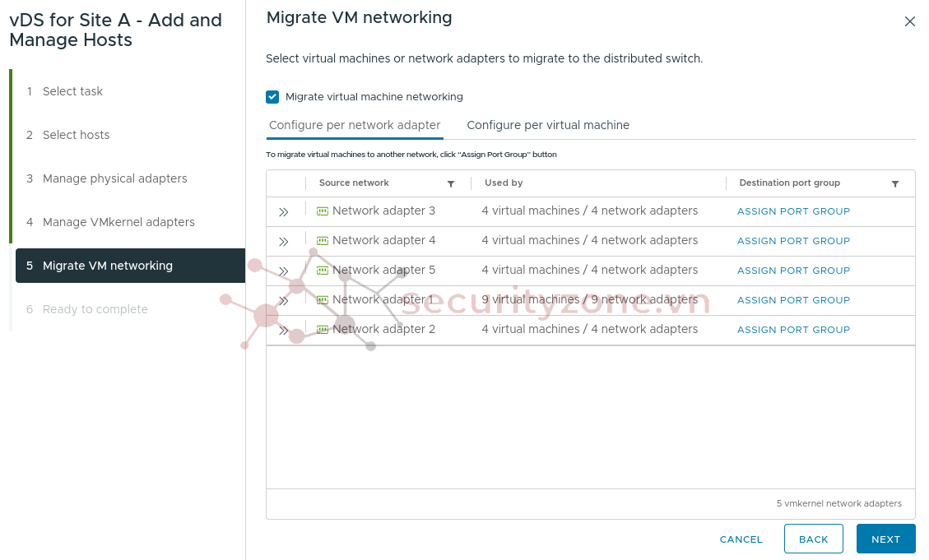Cancel the host migration wizard

[741, 539]
